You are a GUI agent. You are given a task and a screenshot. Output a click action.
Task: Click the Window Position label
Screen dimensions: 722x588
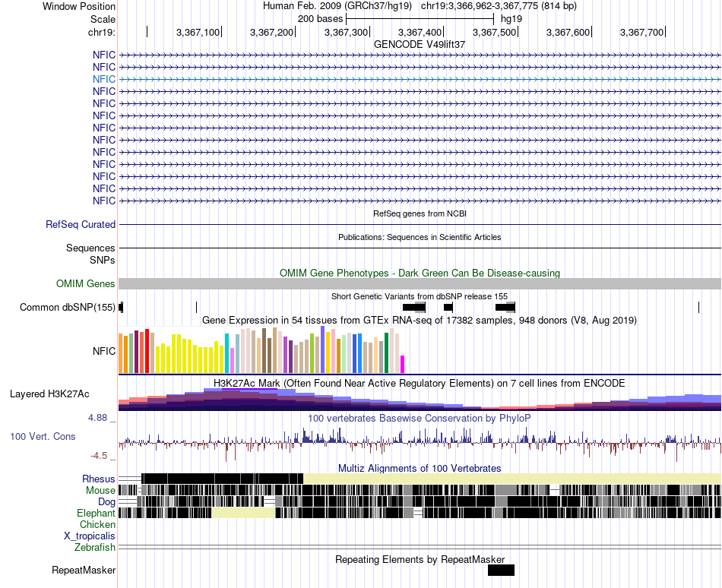coord(79,6)
